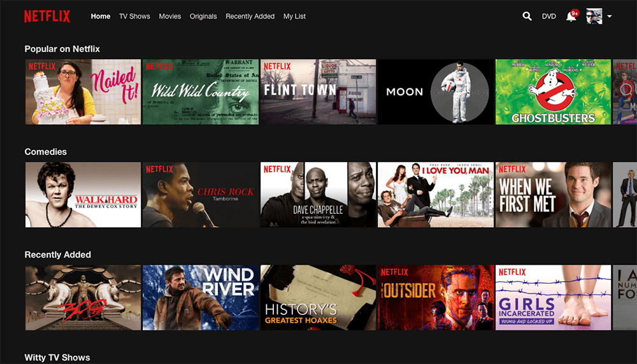
Task: Open the TV Shows menu item
Action: (134, 17)
